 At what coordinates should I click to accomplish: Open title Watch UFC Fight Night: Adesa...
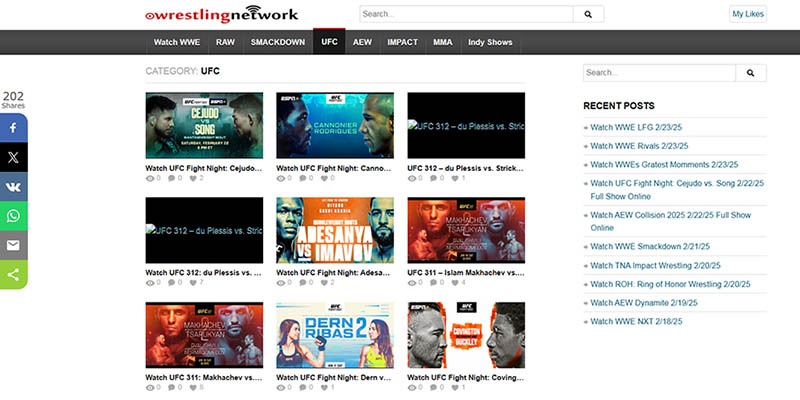pos(335,273)
